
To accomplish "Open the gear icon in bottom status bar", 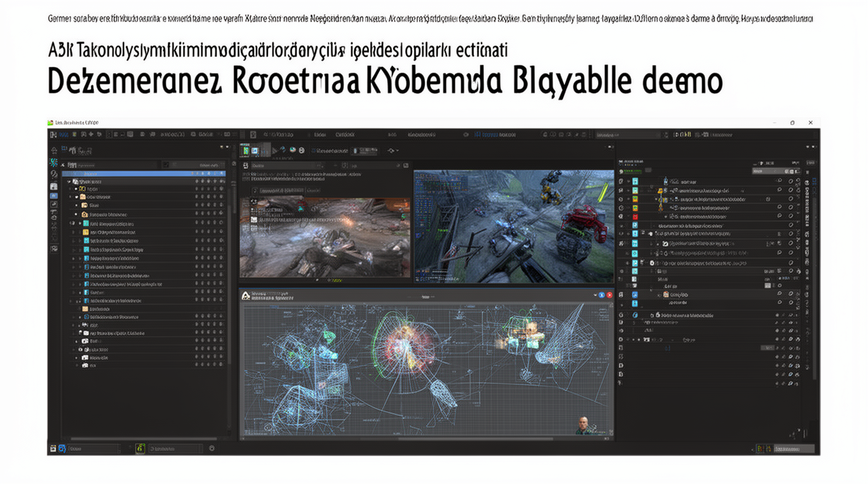I will click(x=212, y=448).
